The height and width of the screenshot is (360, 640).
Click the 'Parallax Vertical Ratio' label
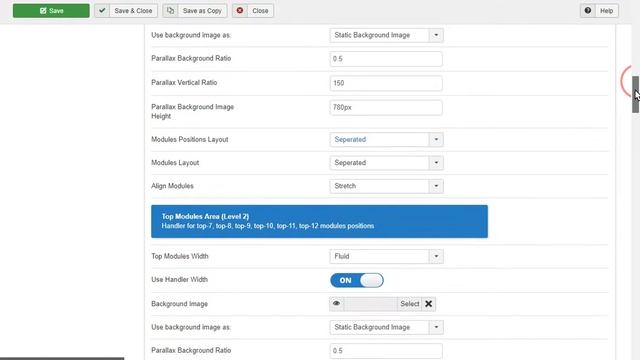[x=184, y=82]
